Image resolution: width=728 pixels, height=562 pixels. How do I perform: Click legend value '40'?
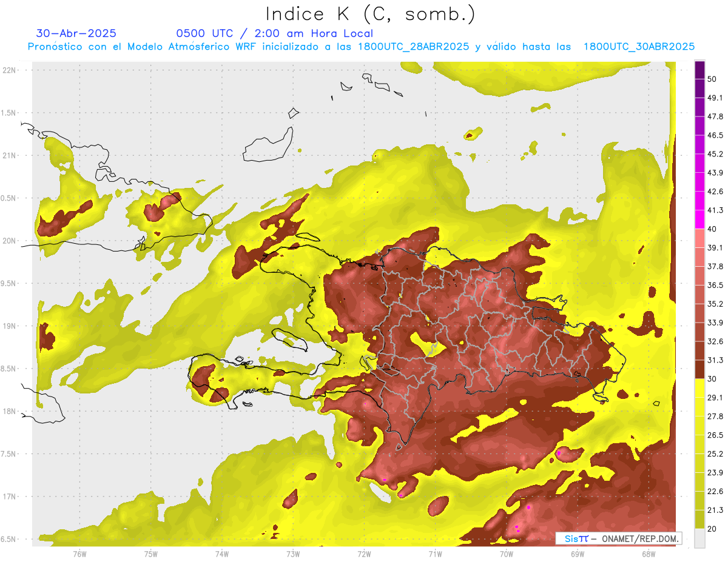713,229
